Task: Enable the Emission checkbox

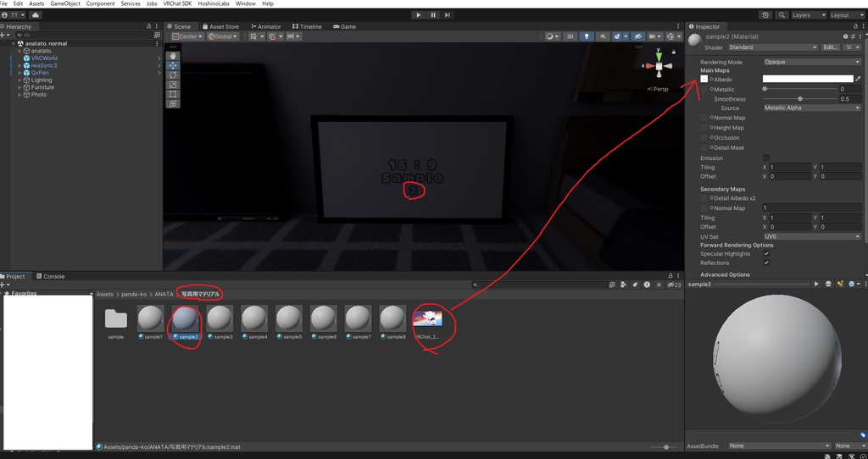Action: (766, 158)
